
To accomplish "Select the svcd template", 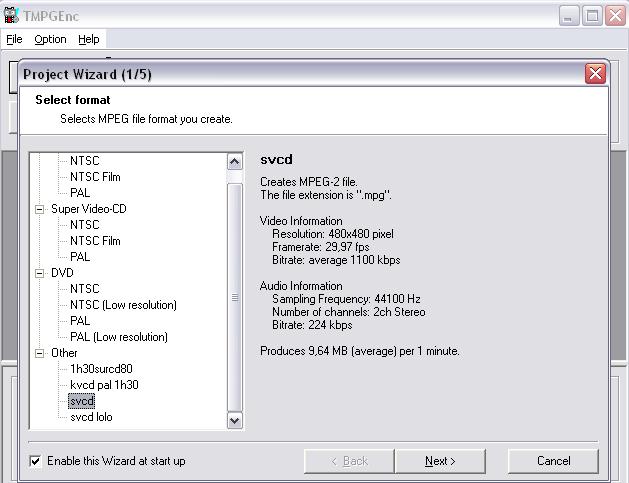I will [82, 401].
